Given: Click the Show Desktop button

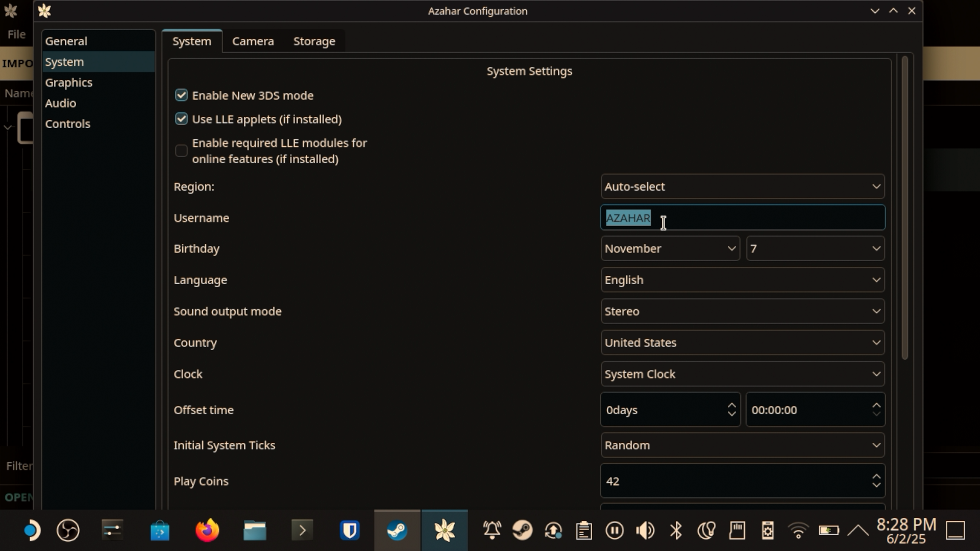Looking at the screenshot, I should pos(955,531).
